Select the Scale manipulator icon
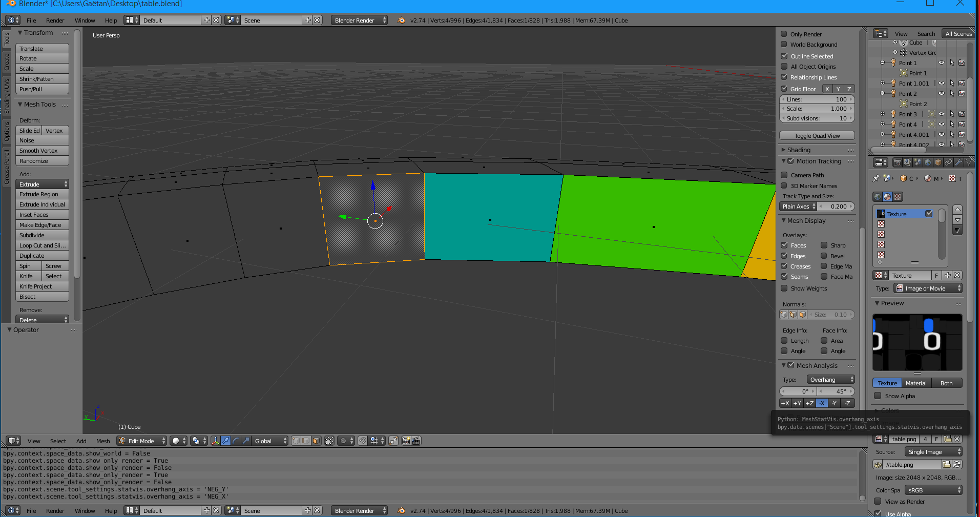This screenshot has height=517, width=980. [x=246, y=441]
